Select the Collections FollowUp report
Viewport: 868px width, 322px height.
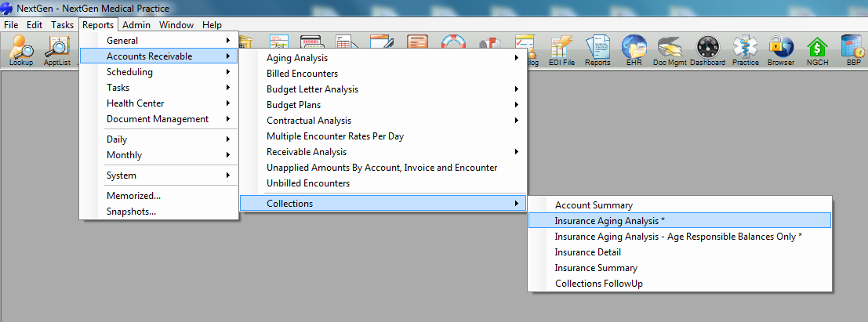[x=680, y=284]
